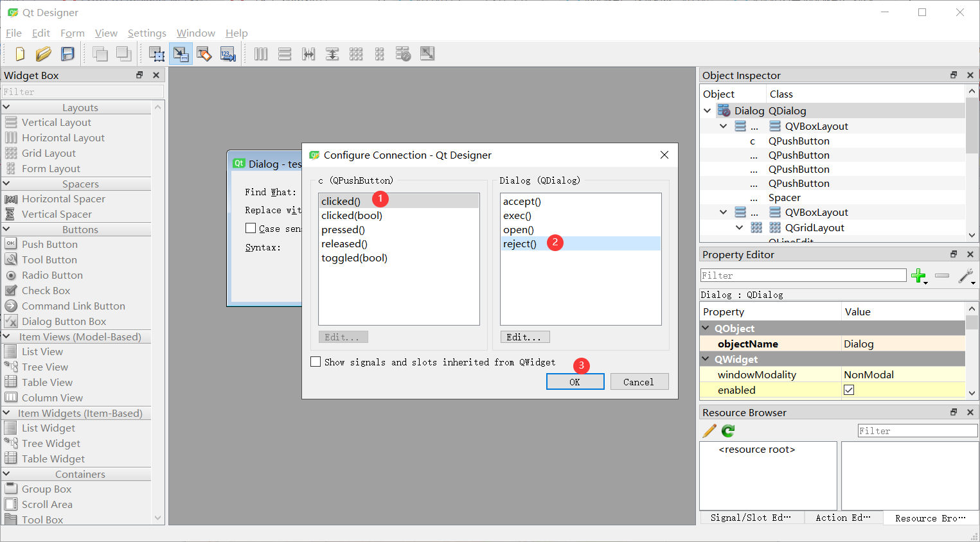Collapse Item Views (Model-Based) category
Screen dimensions: 980x542
[6, 337]
